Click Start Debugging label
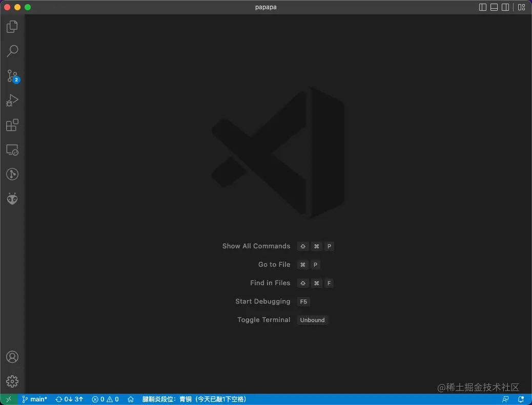This screenshot has width=532, height=405. (262, 301)
